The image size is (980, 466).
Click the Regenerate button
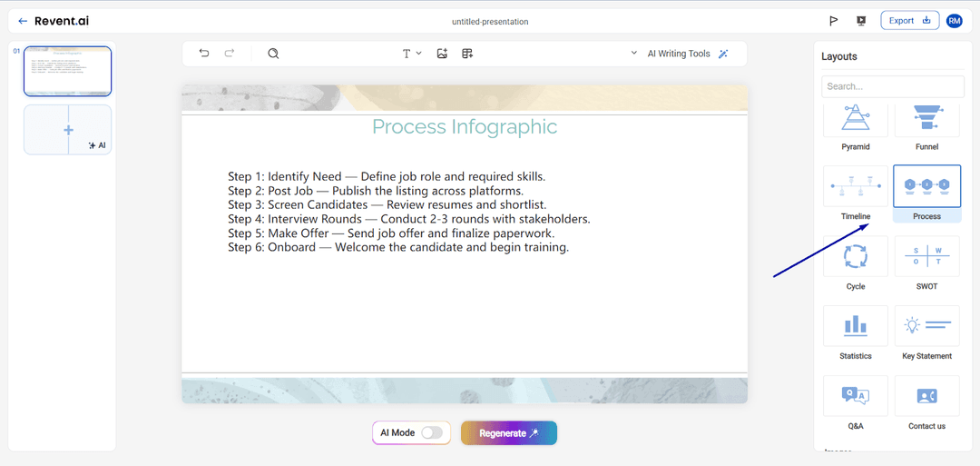point(509,433)
